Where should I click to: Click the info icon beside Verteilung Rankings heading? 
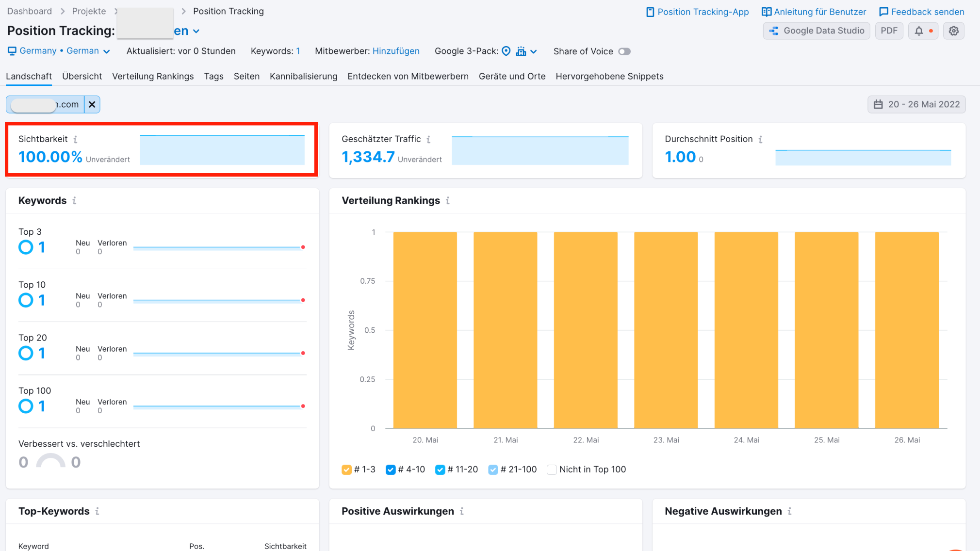[x=448, y=200]
